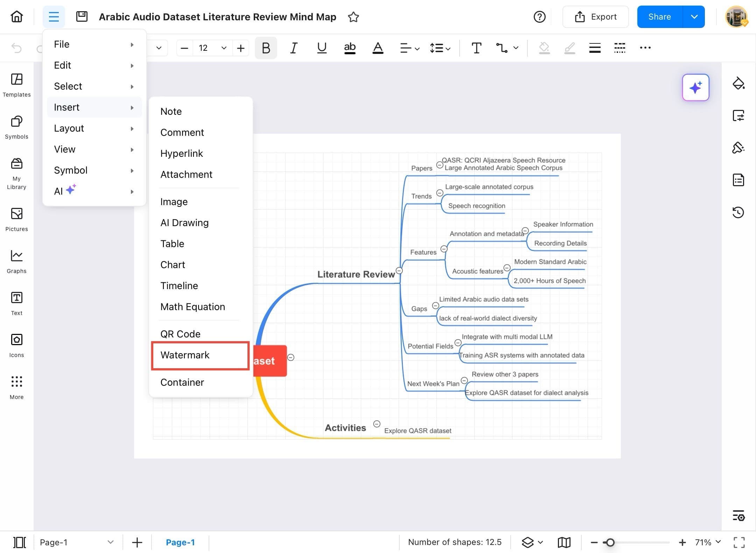Open the AI assistant sparkle button
The height and width of the screenshot is (553, 756).
695,87
